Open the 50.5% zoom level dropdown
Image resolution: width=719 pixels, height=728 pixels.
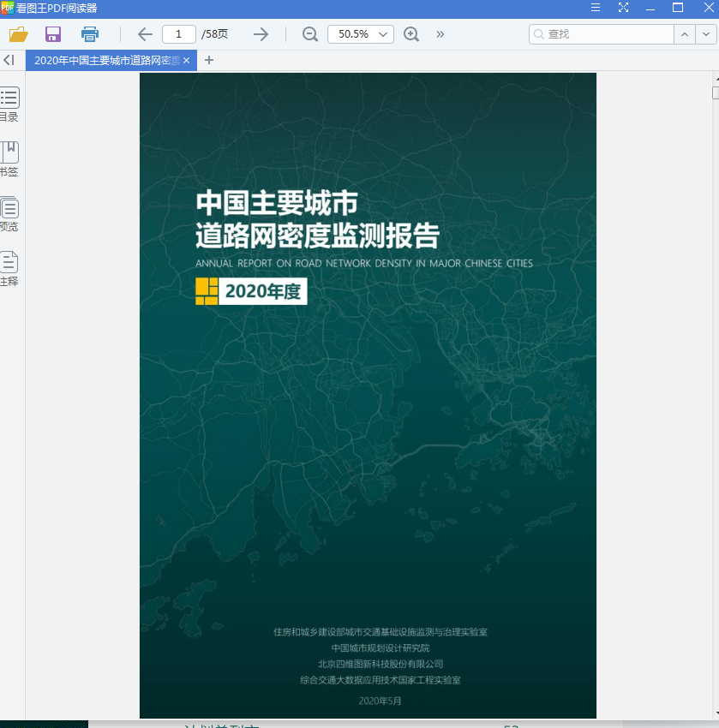[384, 34]
